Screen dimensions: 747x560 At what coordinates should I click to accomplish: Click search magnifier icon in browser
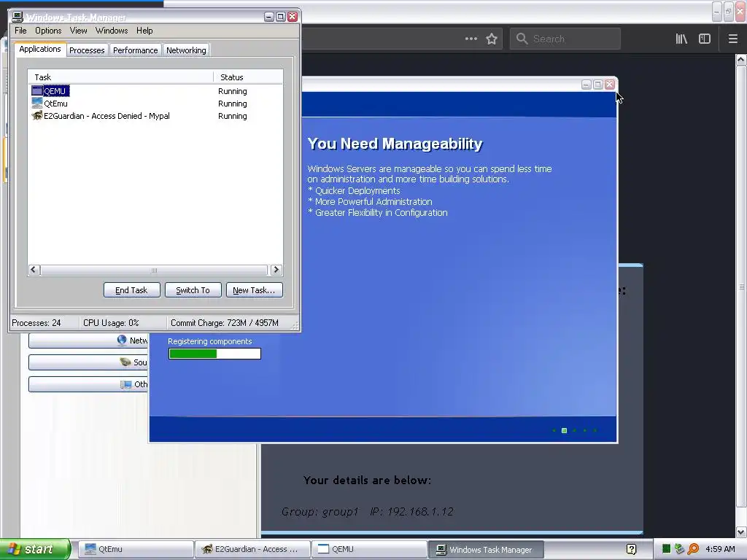(522, 39)
